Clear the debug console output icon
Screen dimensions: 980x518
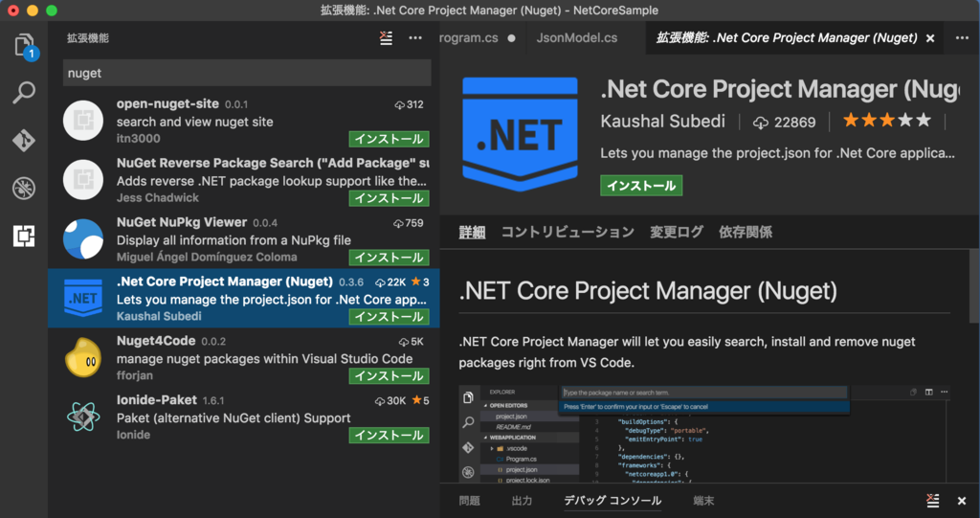932,501
